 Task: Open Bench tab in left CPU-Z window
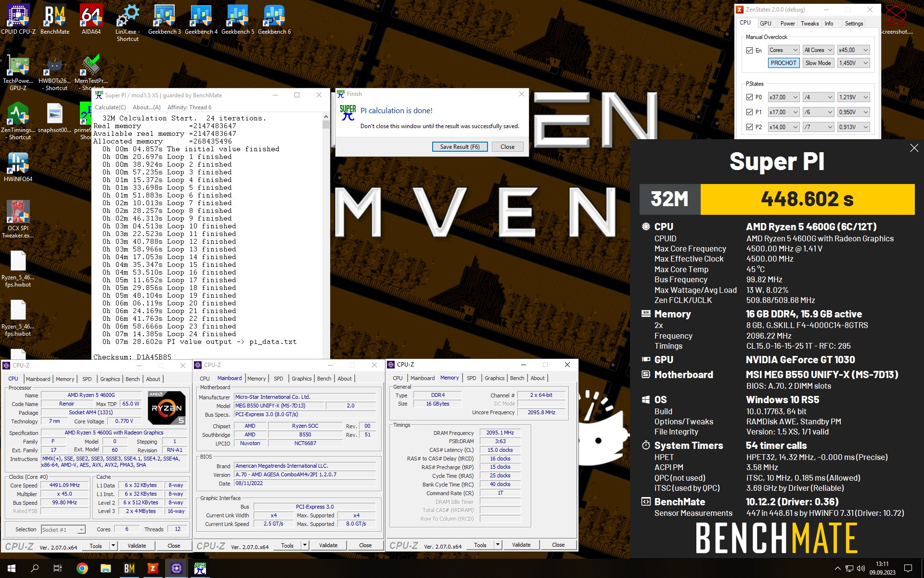(x=132, y=380)
